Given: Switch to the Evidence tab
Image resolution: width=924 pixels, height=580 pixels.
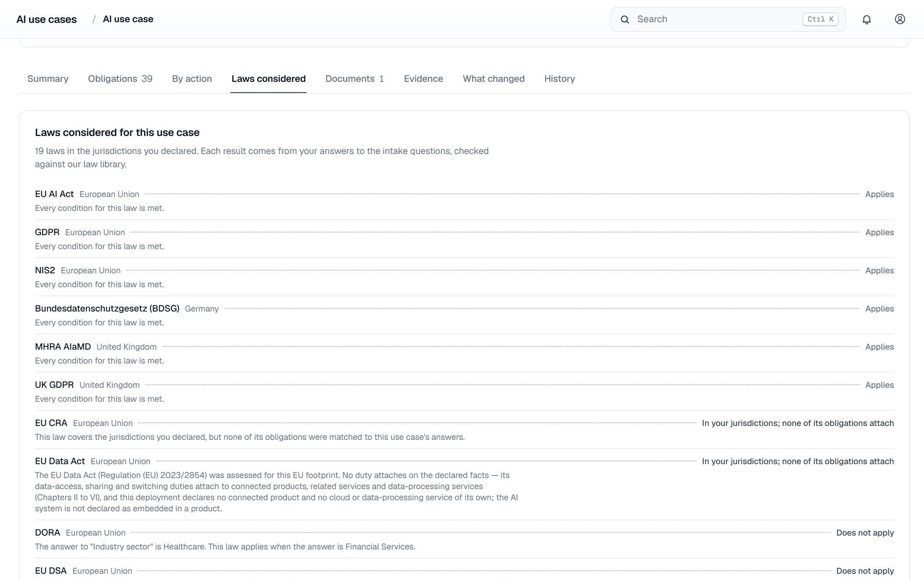Looking at the screenshot, I should click(423, 79).
